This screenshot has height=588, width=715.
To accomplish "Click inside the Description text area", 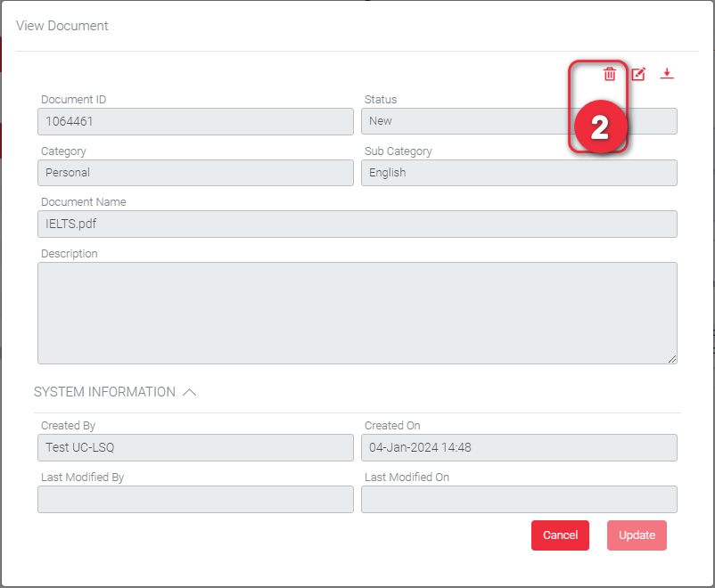I will tap(357, 313).
